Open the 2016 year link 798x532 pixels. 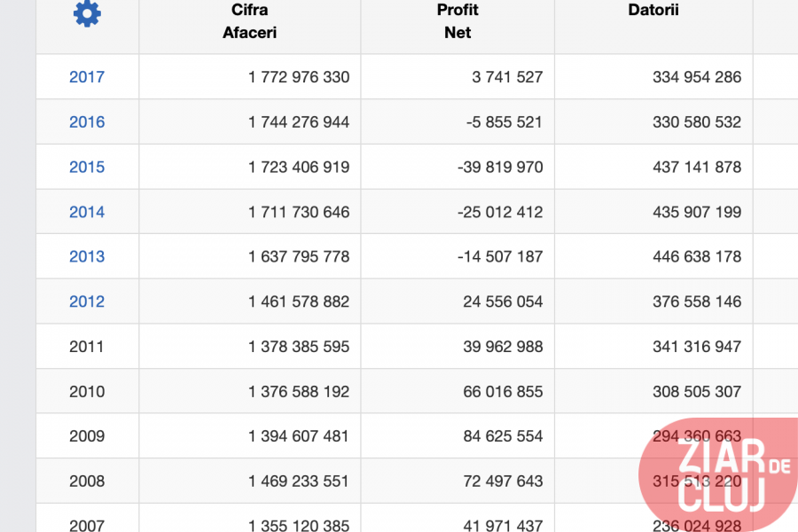coord(87,122)
